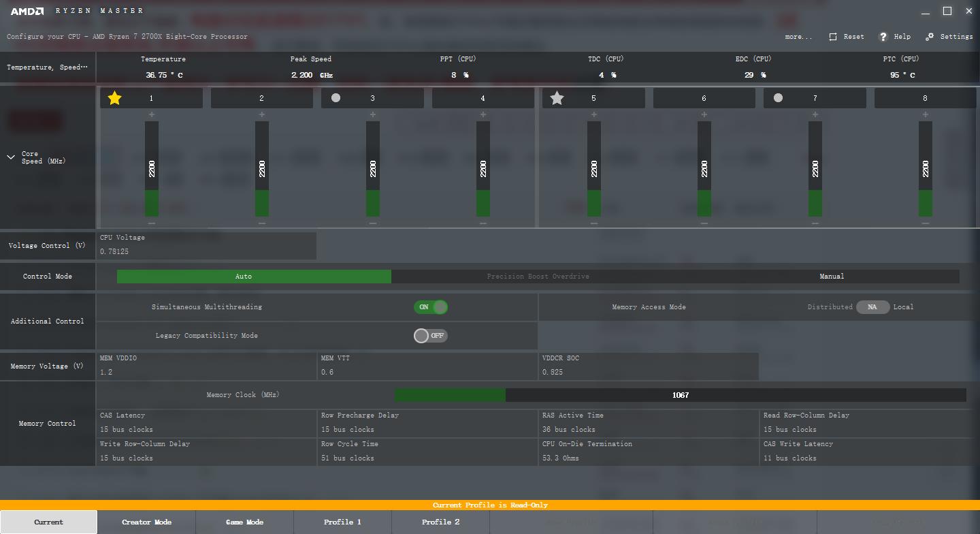Select the Profile 2 tab
980x534 pixels.
[x=441, y=522]
